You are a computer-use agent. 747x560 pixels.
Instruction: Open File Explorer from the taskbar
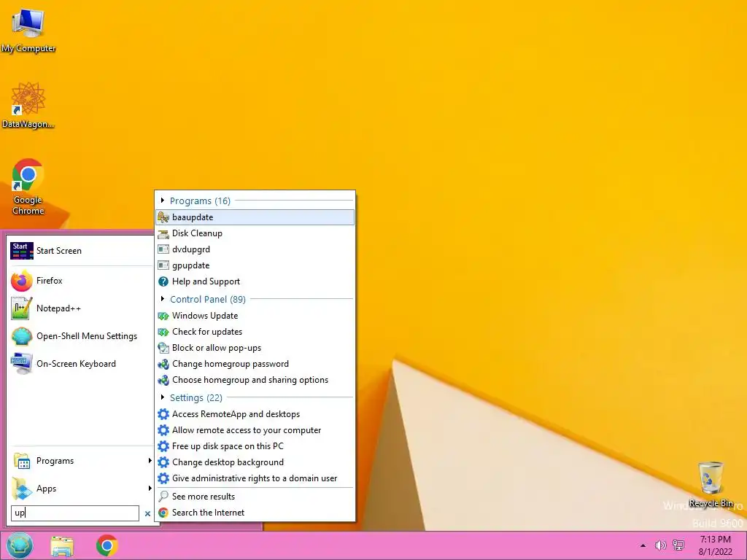tap(62, 546)
